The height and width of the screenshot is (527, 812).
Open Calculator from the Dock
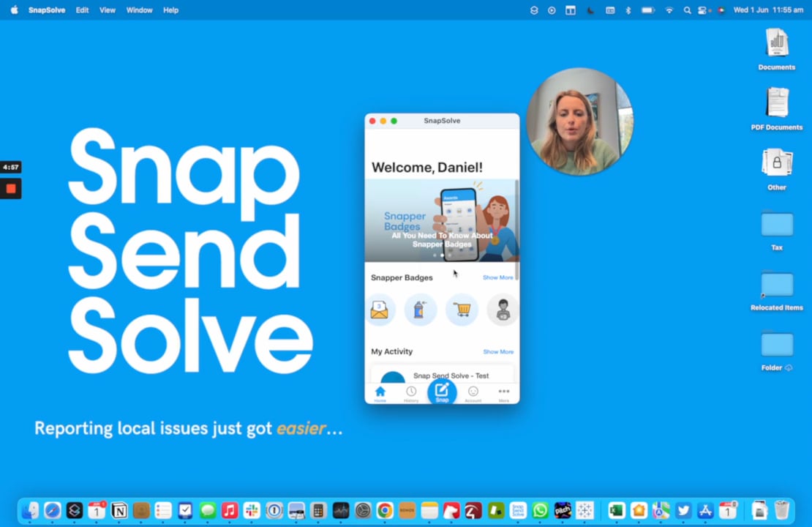coord(318,510)
